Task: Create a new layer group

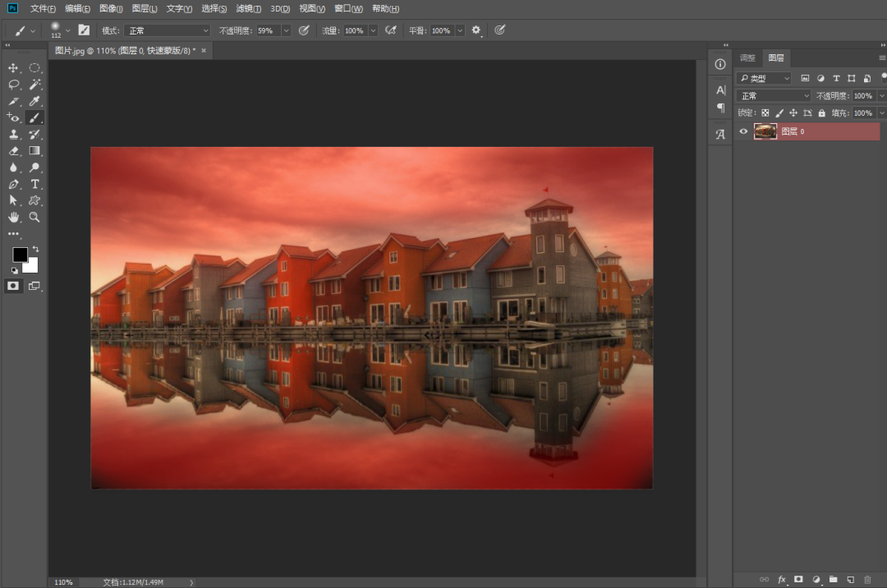Action: click(834, 580)
